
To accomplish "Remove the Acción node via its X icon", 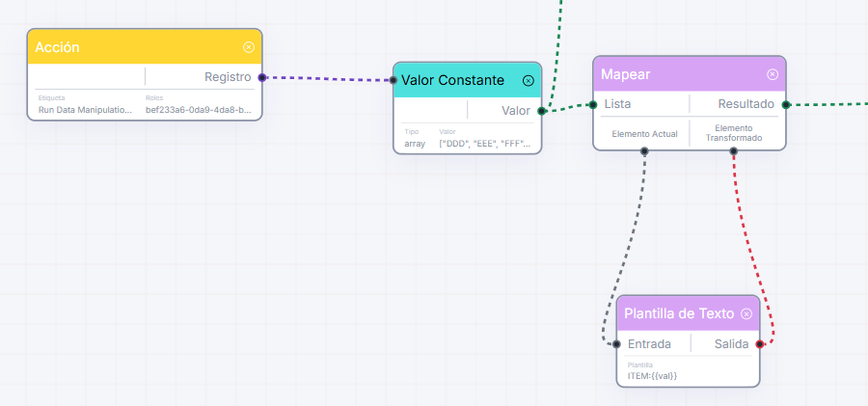I will click(x=249, y=47).
